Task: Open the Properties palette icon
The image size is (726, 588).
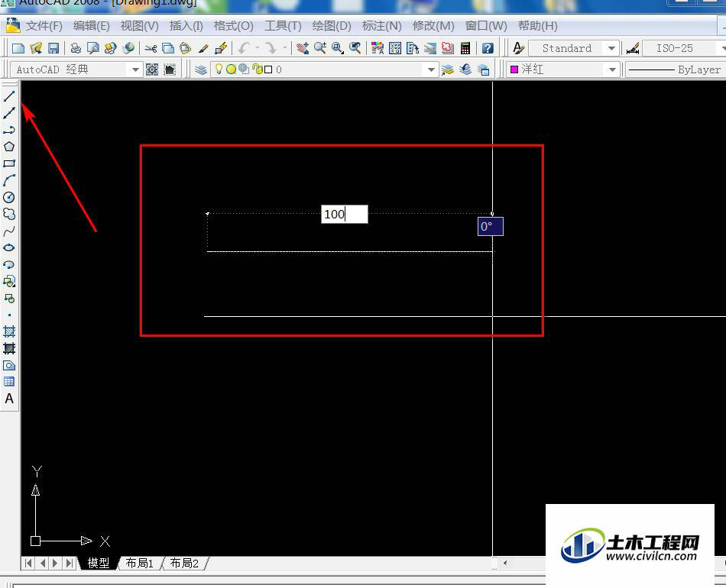Action: click(378, 48)
